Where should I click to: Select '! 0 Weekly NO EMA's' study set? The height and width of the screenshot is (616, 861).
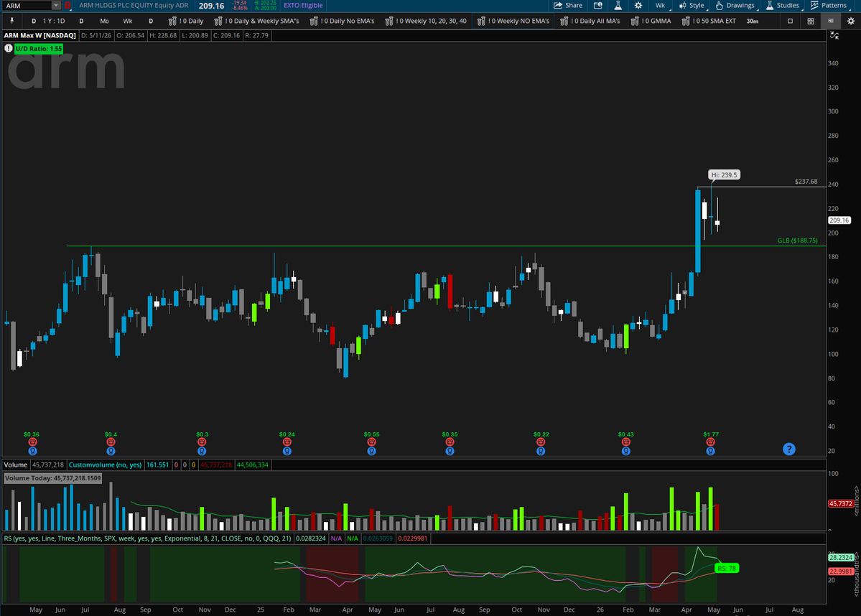[513, 21]
